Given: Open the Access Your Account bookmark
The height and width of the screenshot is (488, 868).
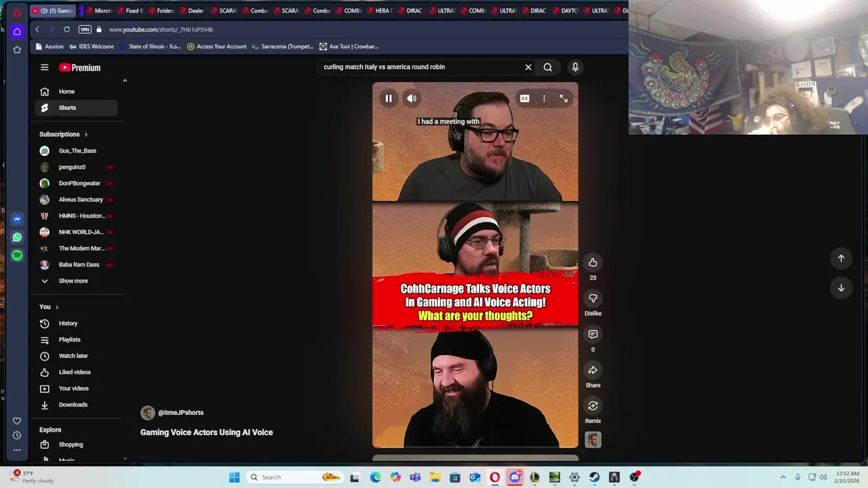Looking at the screenshot, I should tap(217, 47).
